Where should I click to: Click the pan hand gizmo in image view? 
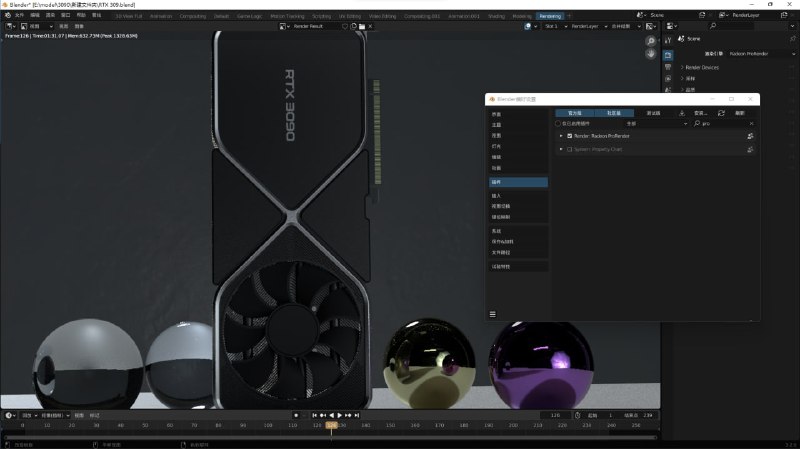[x=651, y=54]
